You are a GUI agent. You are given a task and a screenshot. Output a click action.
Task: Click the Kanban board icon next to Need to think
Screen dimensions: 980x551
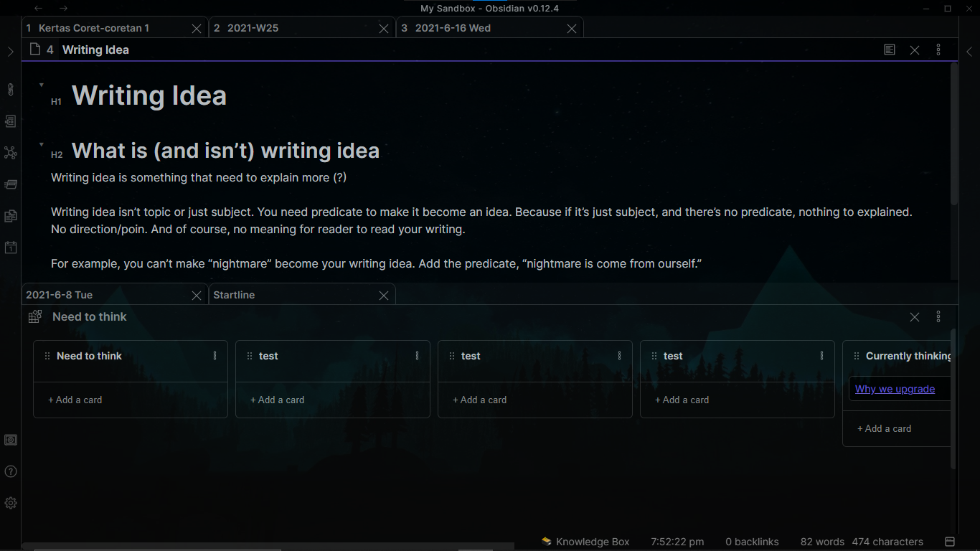pyautogui.click(x=34, y=316)
